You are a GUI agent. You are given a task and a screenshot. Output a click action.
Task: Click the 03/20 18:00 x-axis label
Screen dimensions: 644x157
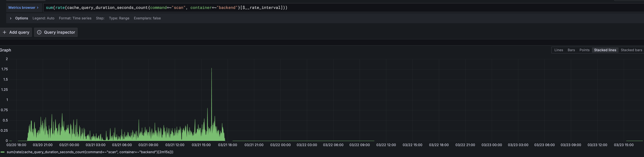(16, 145)
